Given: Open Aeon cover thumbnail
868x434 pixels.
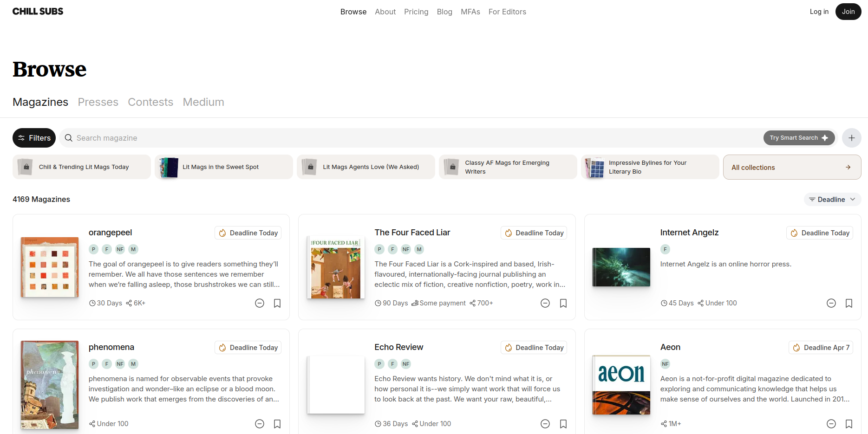Looking at the screenshot, I should (x=621, y=385).
